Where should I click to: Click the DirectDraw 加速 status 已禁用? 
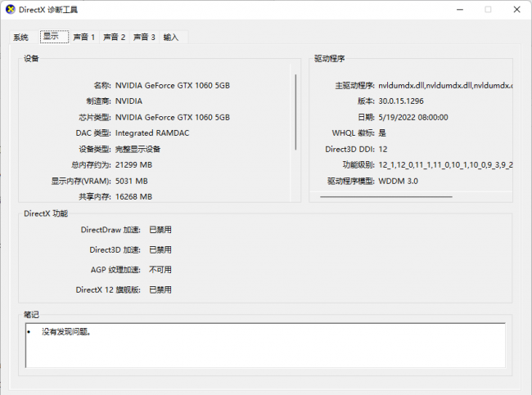point(160,230)
